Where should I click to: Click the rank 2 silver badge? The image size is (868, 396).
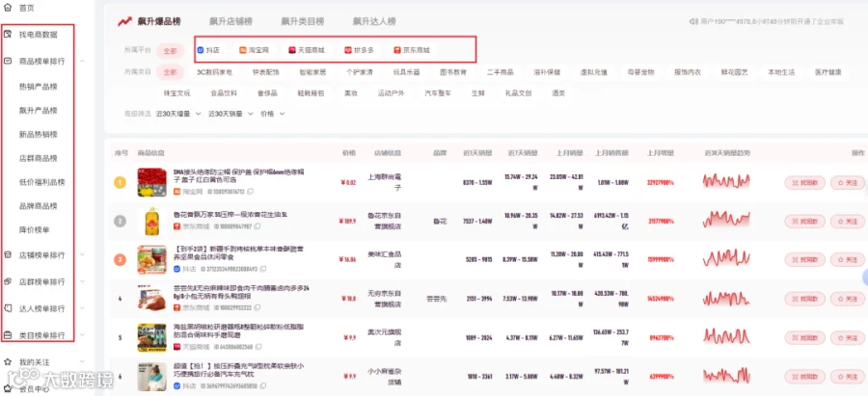121,222
